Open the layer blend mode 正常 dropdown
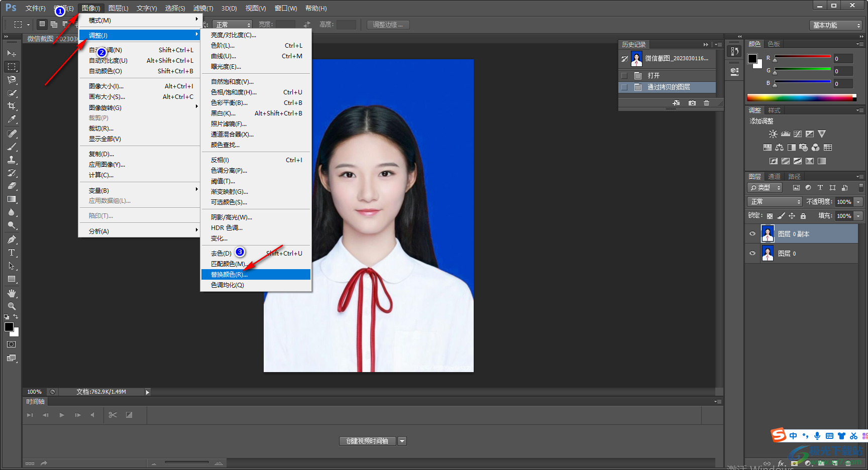 pyautogui.click(x=775, y=202)
